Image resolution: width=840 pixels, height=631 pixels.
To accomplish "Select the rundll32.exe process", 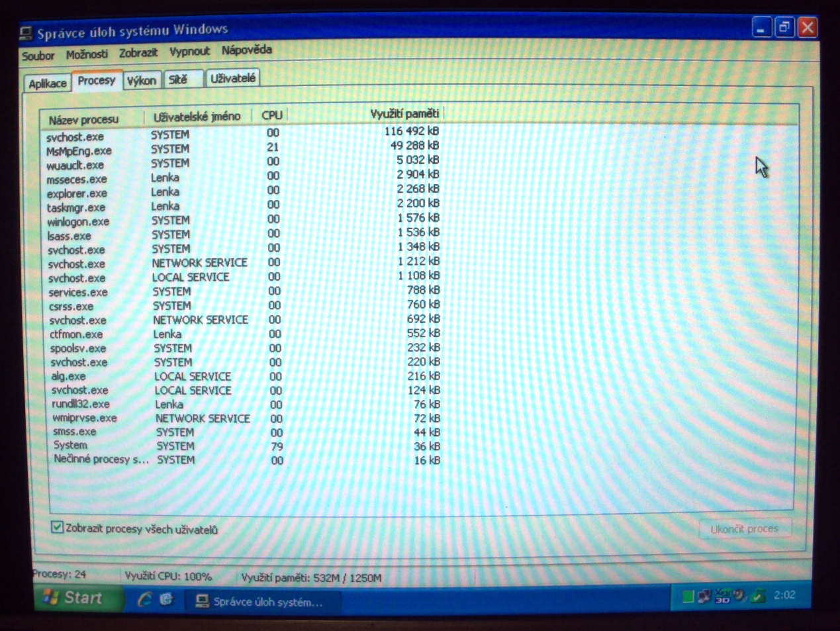I will click(245, 405).
